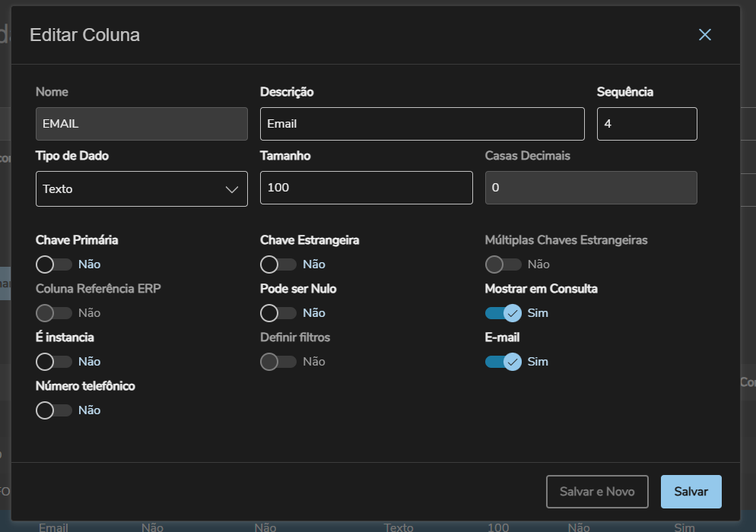This screenshot has height=532, width=756.
Task: Click the Salvar button
Action: pyautogui.click(x=691, y=492)
